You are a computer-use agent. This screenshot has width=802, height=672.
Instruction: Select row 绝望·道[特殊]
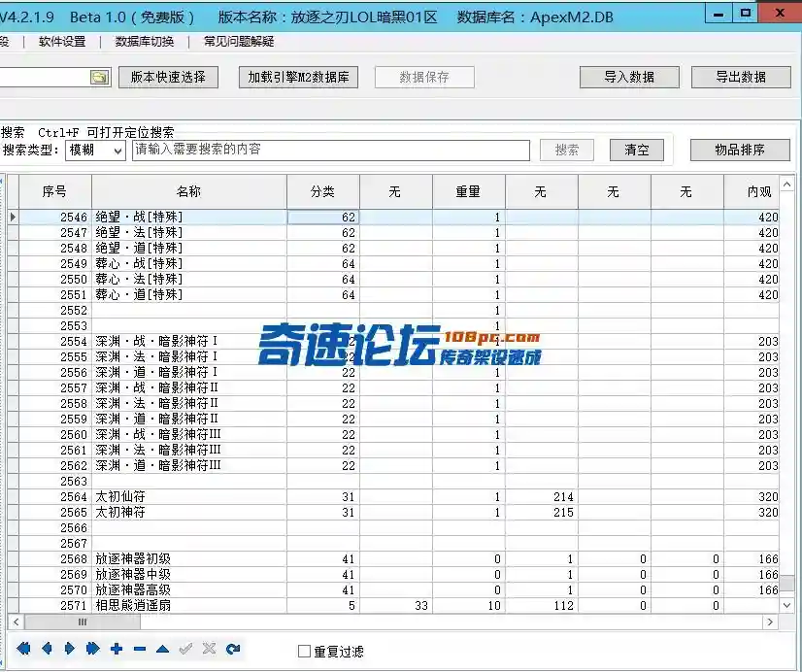click(x=394, y=248)
